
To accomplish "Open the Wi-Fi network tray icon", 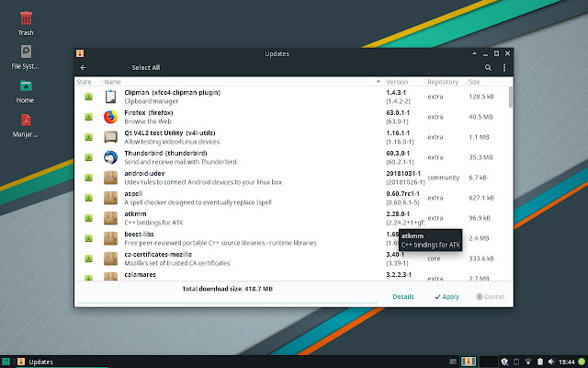I will tap(528, 362).
